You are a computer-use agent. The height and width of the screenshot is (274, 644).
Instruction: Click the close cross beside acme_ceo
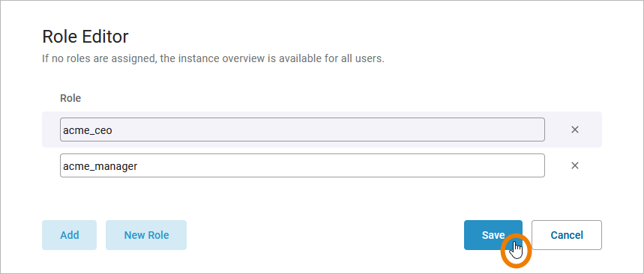[575, 130]
